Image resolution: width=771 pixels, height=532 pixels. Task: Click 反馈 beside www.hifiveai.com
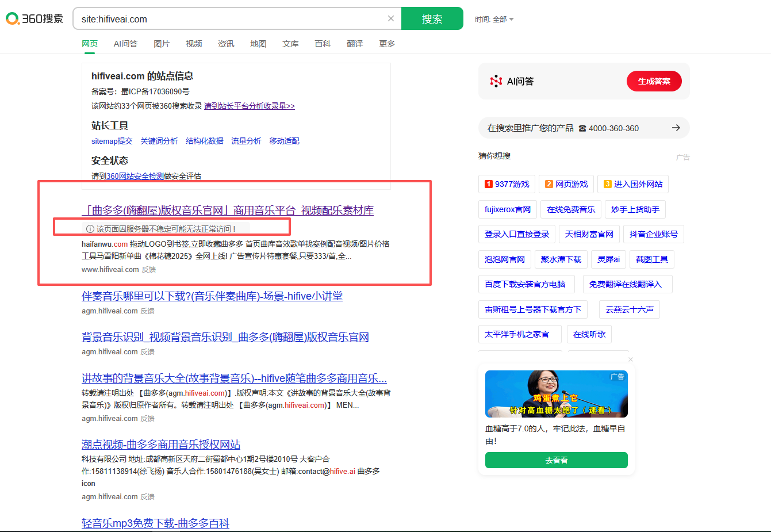pyautogui.click(x=149, y=270)
